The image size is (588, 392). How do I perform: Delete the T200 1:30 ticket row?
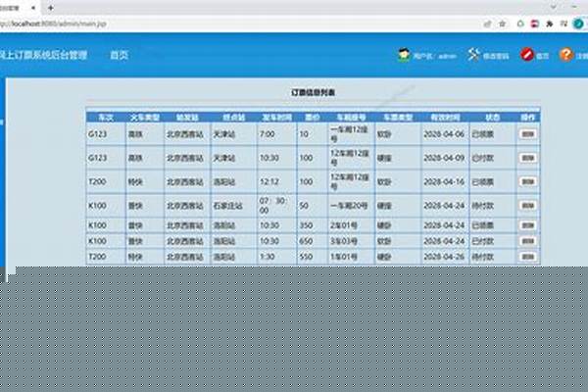click(x=528, y=257)
